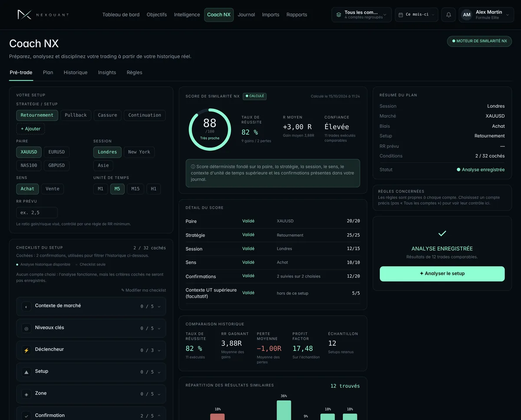The image size is (521, 420).
Task: Click the Calculé status badge
Action: click(x=255, y=96)
